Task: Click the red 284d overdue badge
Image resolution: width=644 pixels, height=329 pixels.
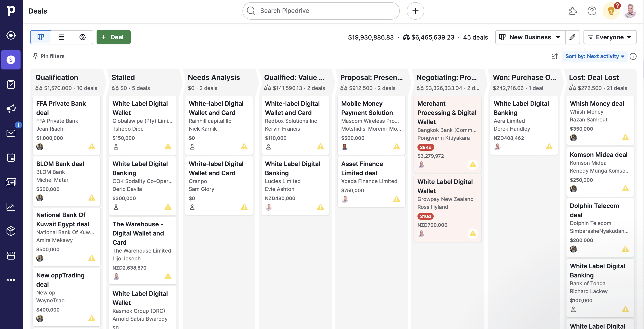Action: pyautogui.click(x=426, y=147)
